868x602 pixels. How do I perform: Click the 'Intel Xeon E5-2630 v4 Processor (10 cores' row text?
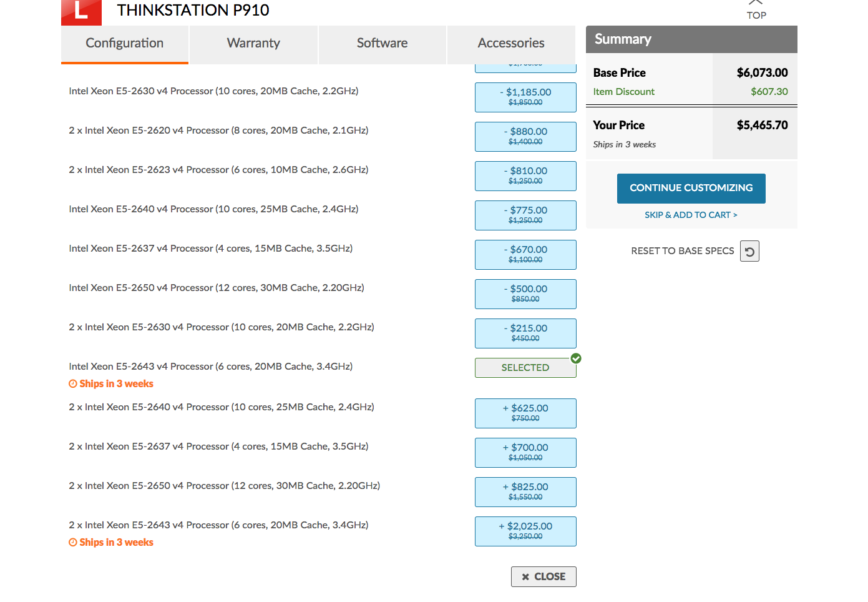[x=213, y=91]
